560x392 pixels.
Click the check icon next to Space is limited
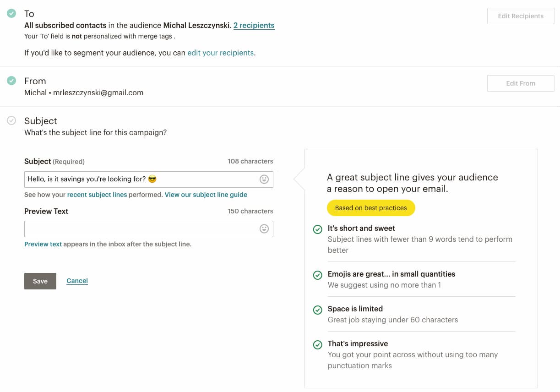pyautogui.click(x=318, y=310)
